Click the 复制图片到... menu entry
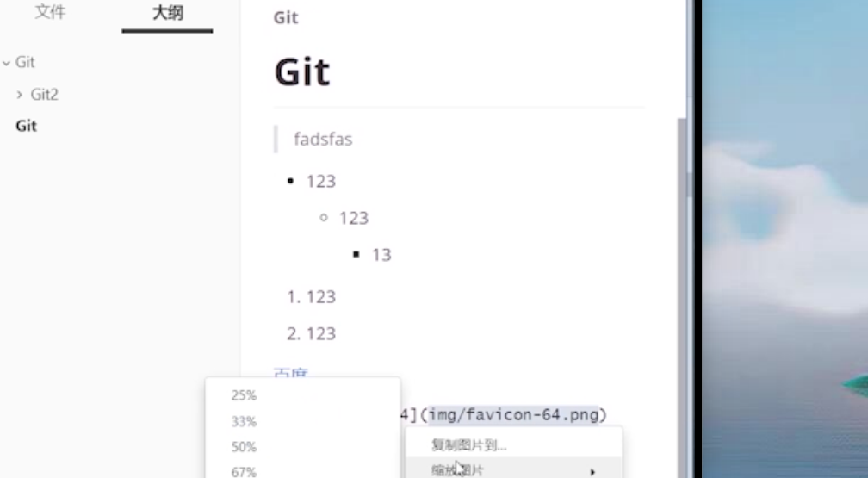Image resolution: width=868 pixels, height=478 pixels. click(469, 445)
